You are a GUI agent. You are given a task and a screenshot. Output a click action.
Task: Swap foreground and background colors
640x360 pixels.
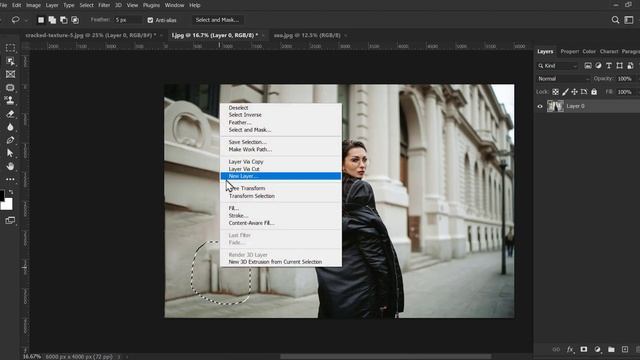11,192
